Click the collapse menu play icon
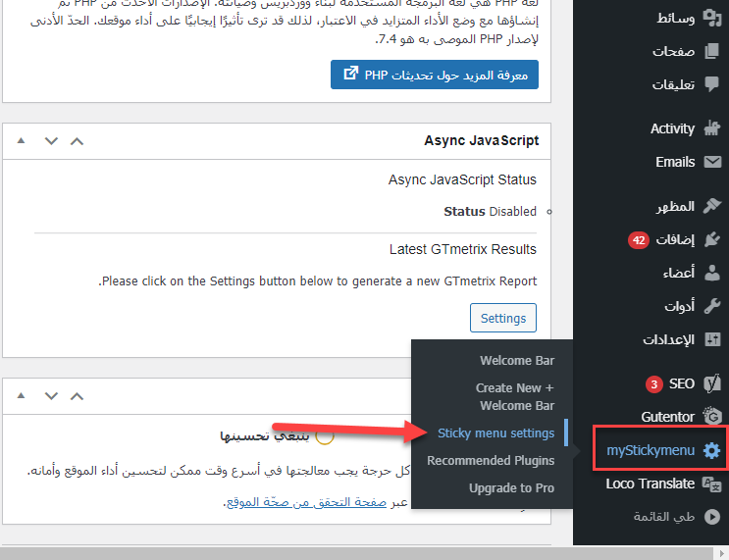 tap(711, 517)
